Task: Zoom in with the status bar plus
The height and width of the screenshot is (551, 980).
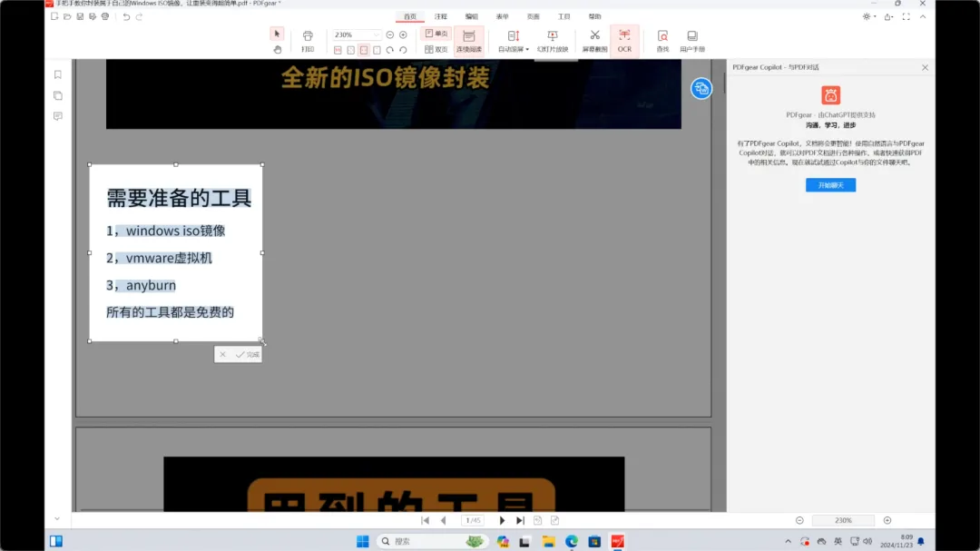Action: click(x=887, y=520)
